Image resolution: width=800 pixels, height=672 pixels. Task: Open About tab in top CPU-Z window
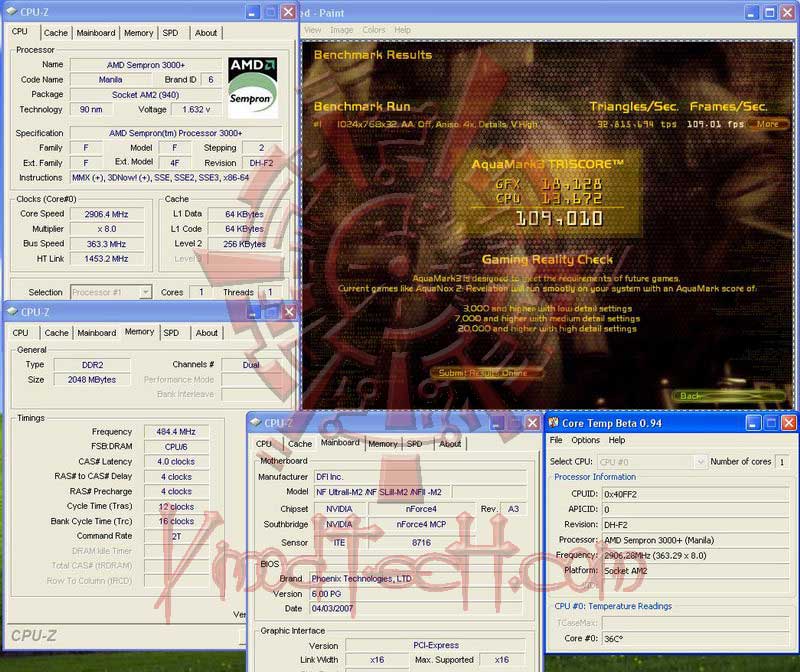coord(206,33)
